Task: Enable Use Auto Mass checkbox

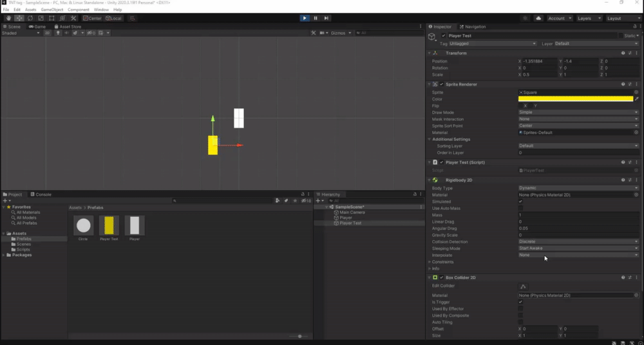Action: pyautogui.click(x=520, y=209)
